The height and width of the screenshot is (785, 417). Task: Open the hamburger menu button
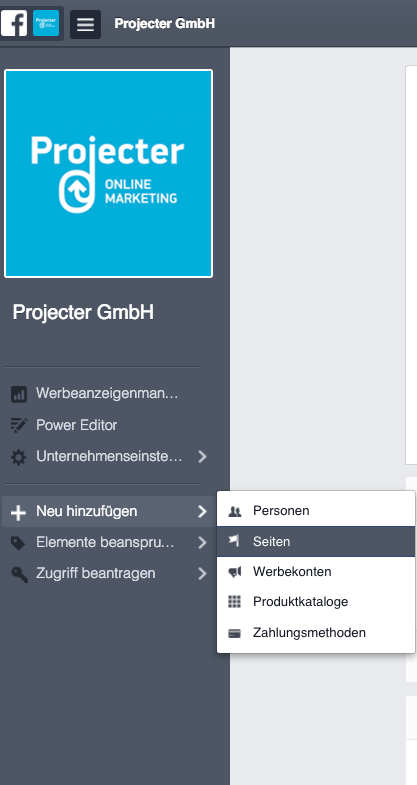85,24
